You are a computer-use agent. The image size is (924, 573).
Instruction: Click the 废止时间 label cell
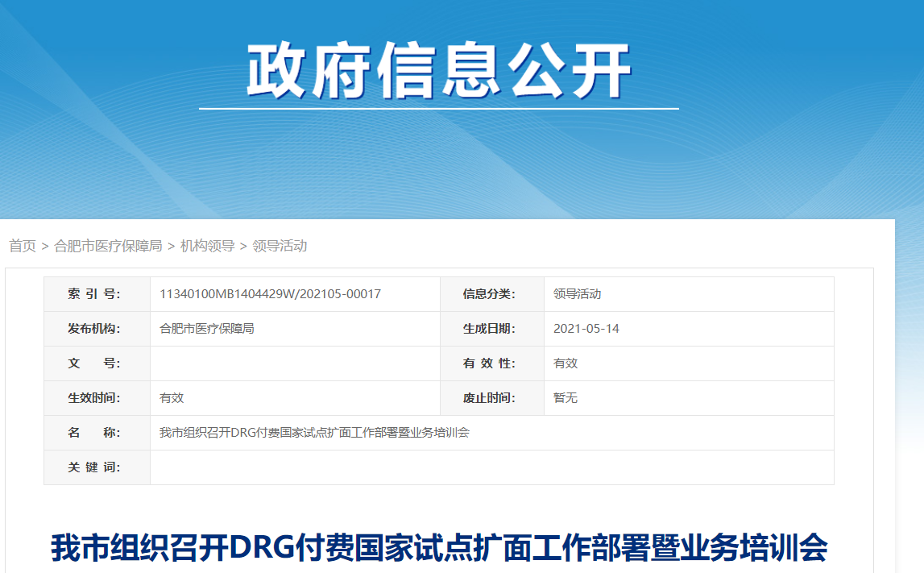(489, 398)
